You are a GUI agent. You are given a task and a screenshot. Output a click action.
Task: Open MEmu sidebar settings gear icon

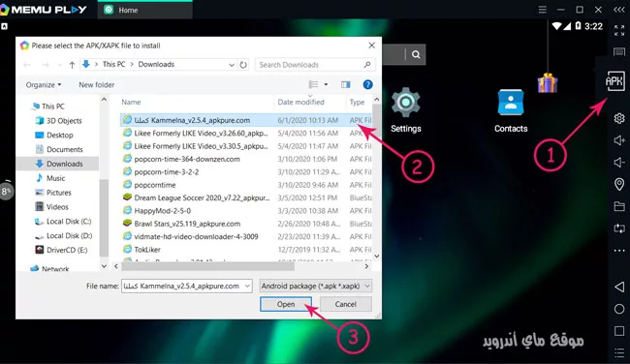619,118
